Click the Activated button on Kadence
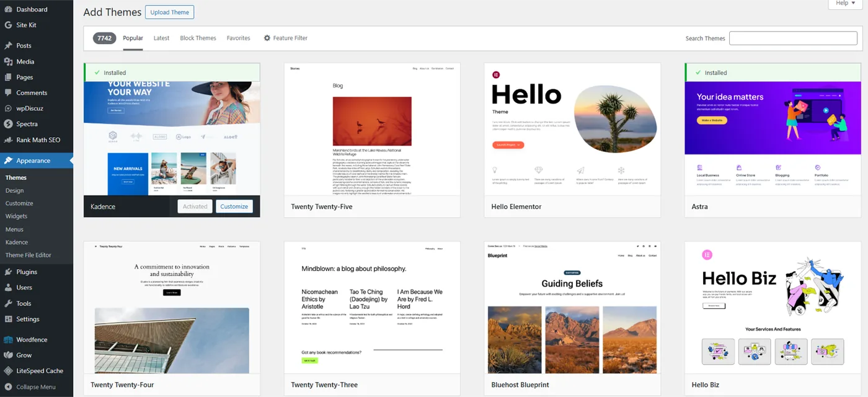Screen dimensions: 868x397 tap(195, 207)
